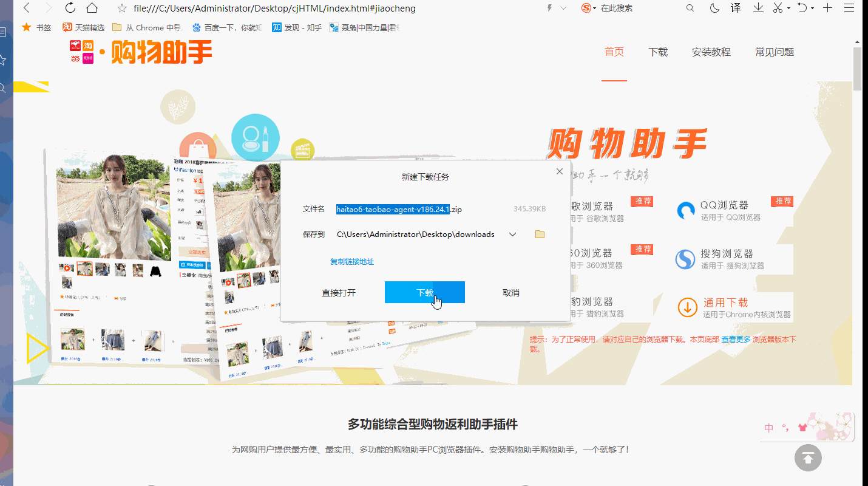Screen dimensions: 868x486
Task: Open the browser hamburger menu
Action: click(849, 8)
